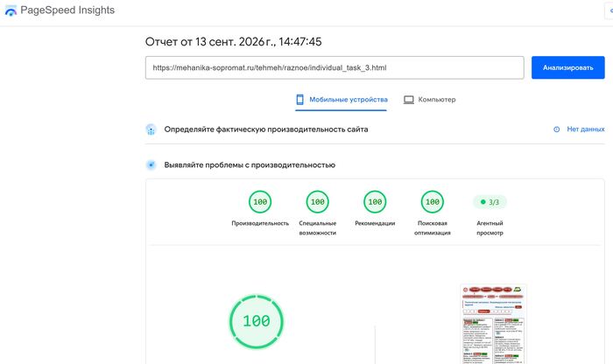Screen dimensions: 613x364
Task: Click the partially visible top-right header button
Action: click(x=609, y=10)
